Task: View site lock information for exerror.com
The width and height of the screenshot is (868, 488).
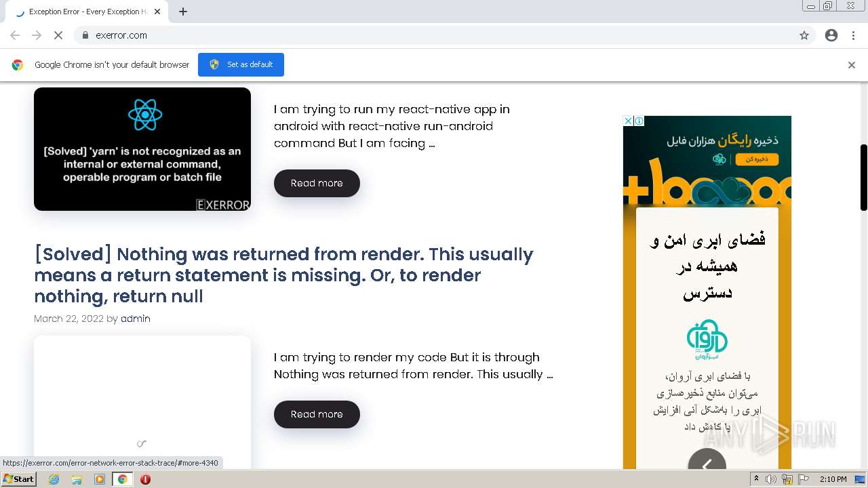Action: tap(85, 35)
